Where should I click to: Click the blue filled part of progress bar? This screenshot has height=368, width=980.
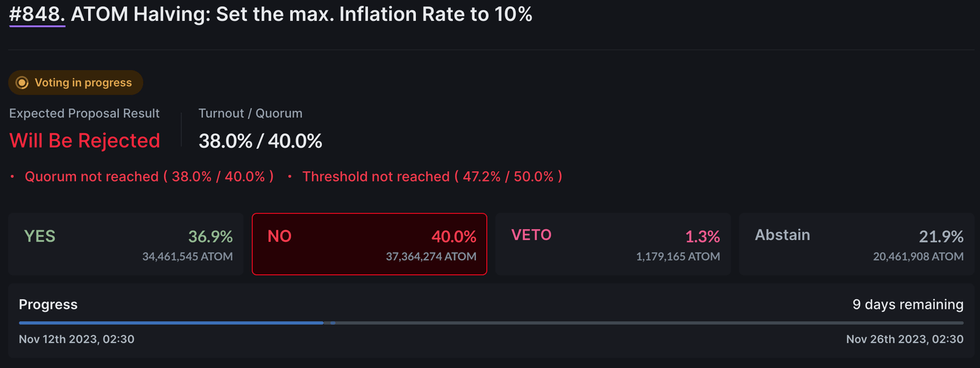[x=171, y=323]
